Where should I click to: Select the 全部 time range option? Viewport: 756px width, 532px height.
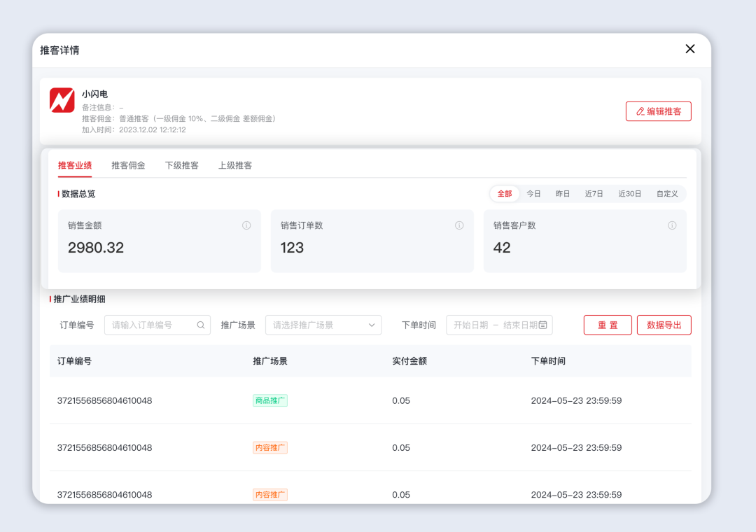tap(505, 194)
